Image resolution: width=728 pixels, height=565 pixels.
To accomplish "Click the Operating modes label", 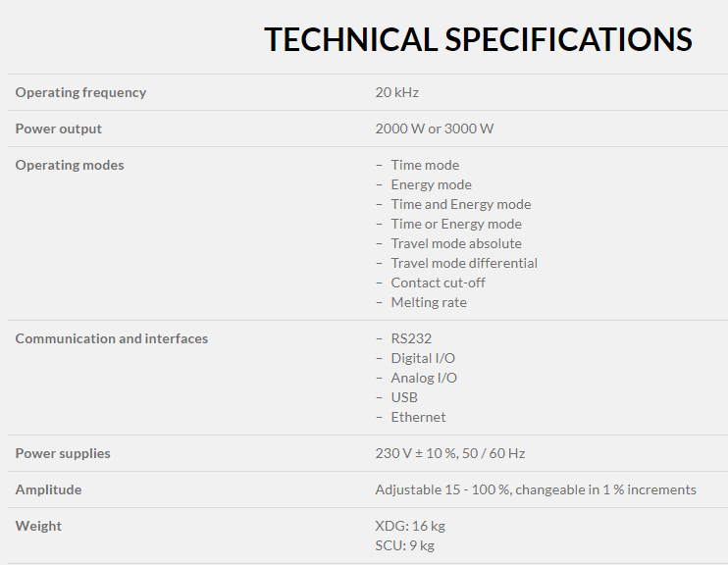I will click(x=69, y=165).
